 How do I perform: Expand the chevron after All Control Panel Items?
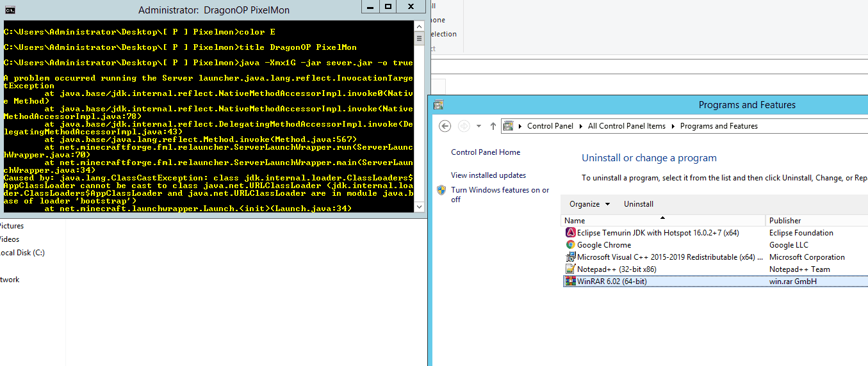(673, 126)
